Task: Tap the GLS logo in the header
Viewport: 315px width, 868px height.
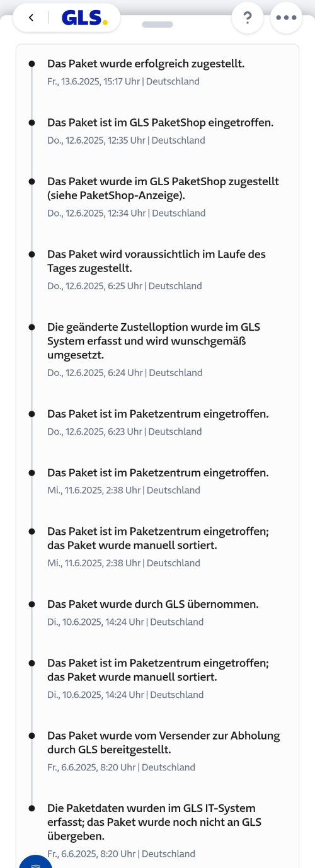Action: pyautogui.click(x=84, y=18)
